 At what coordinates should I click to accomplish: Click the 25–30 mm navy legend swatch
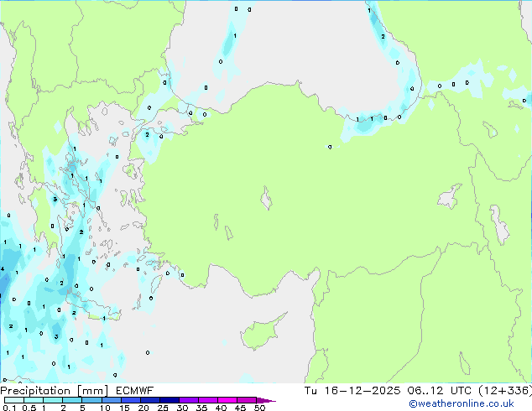tap(169, 400)
